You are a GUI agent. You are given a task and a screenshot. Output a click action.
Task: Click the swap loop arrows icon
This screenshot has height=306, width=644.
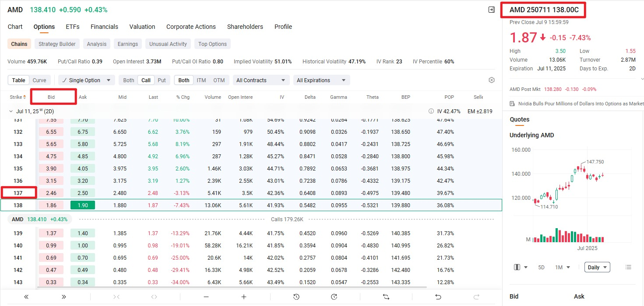[x=386, y=297]
